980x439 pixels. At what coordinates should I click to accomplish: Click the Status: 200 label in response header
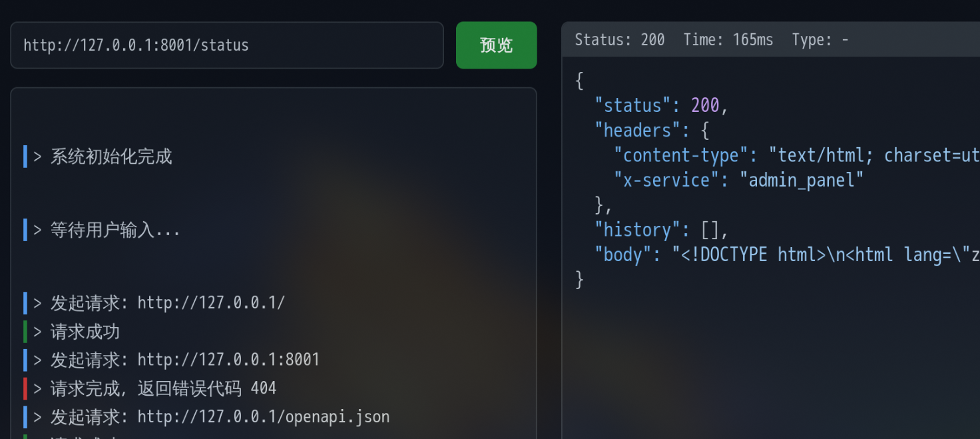620,40
